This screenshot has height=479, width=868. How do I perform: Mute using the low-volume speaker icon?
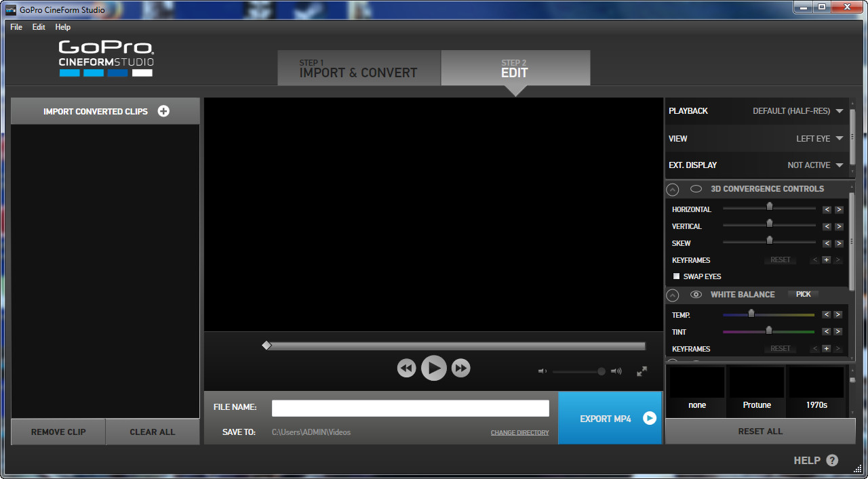[x=542, y=371]
